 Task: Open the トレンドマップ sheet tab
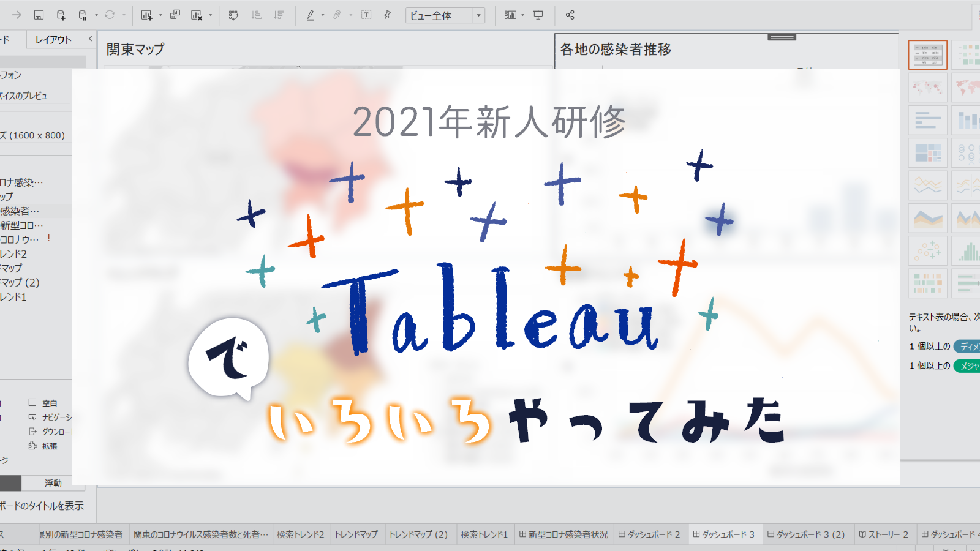[356, 534]
